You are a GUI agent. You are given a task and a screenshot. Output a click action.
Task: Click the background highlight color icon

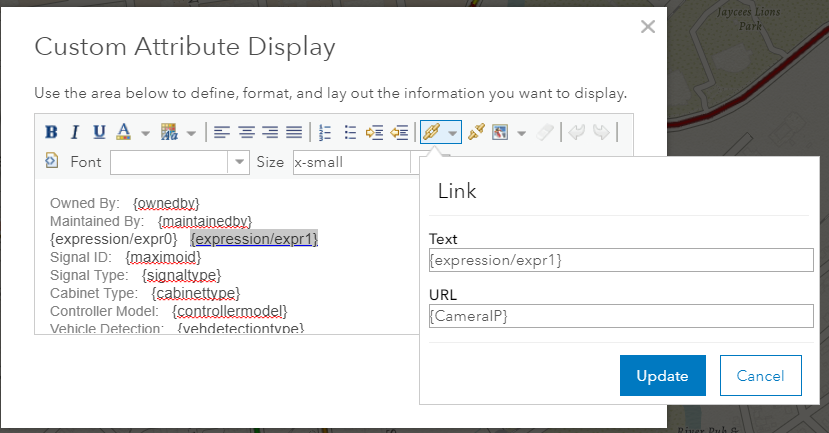pos(167,132)
